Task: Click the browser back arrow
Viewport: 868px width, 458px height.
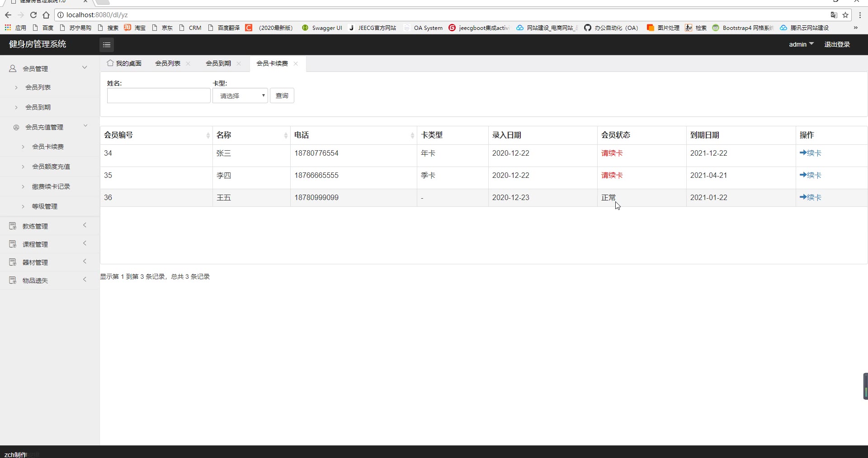Action: tap(8, 15)
